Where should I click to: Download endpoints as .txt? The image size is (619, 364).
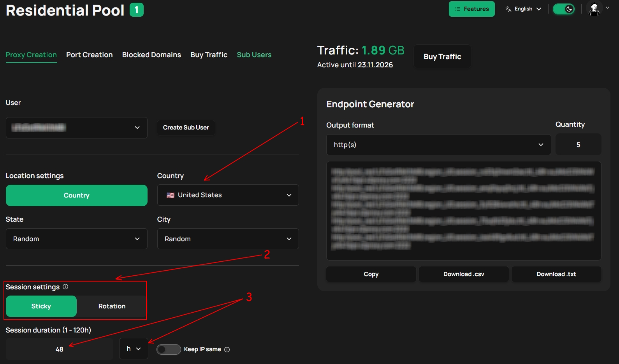click(x=556, y=274)
